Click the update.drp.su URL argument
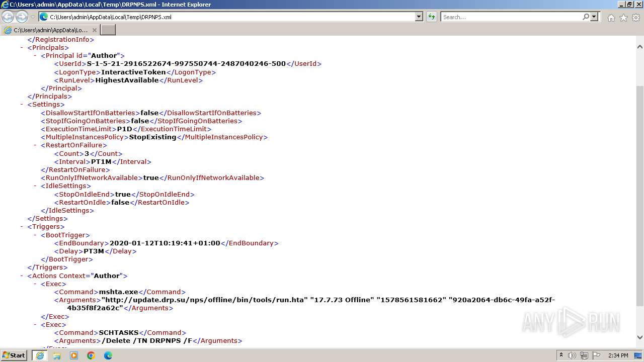The height and width of the screenshot is (362, 644). coord(204,300)
